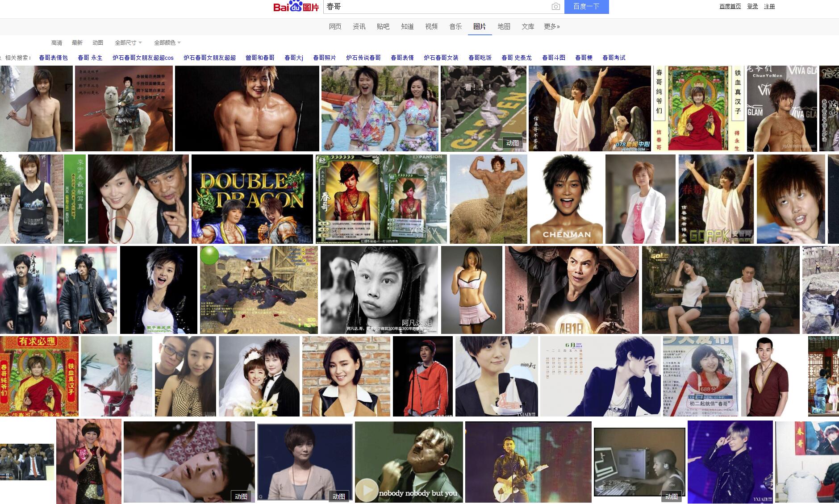
Task: Switch to the 资讯 tab
Action: (359, 26)
